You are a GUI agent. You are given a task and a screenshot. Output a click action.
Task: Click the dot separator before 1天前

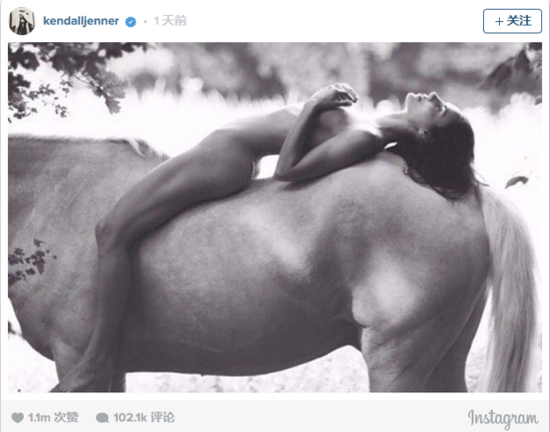[x=145, y=22]
